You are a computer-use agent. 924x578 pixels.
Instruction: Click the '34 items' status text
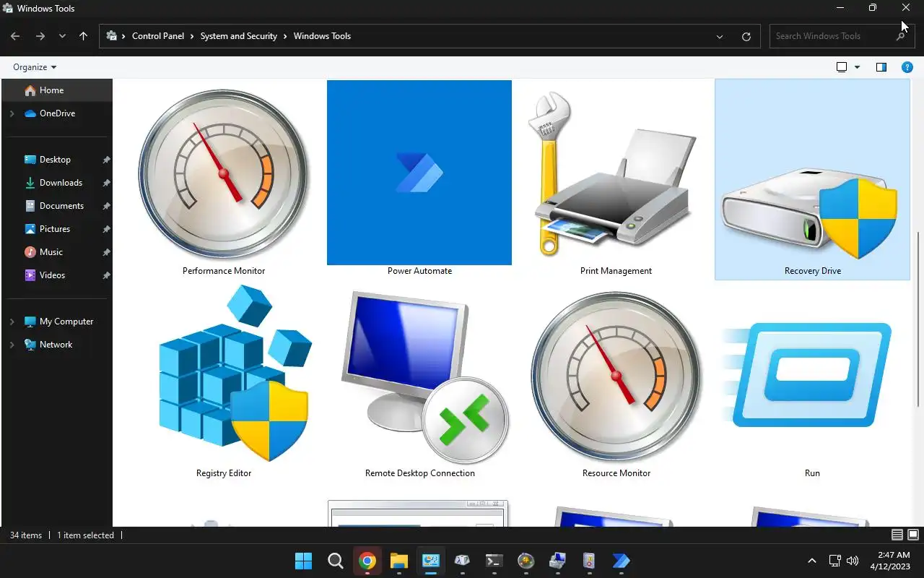26,535
